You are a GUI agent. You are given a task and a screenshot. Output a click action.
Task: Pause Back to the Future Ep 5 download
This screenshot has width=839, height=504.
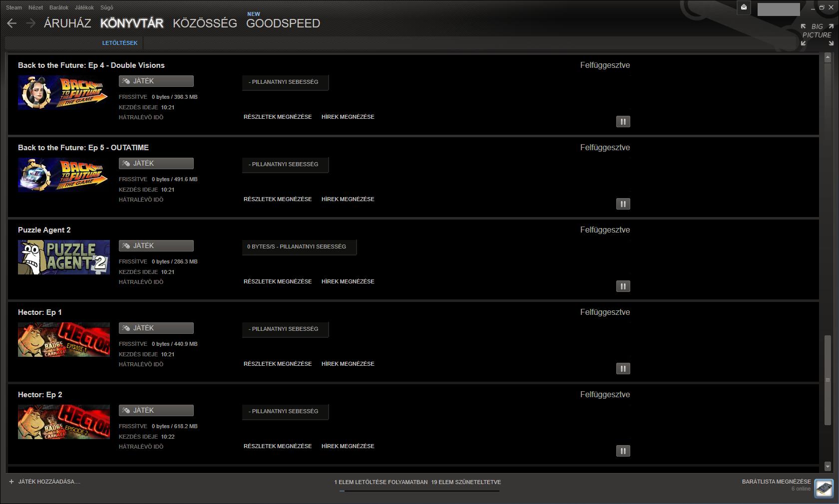(x=623, y=204)
